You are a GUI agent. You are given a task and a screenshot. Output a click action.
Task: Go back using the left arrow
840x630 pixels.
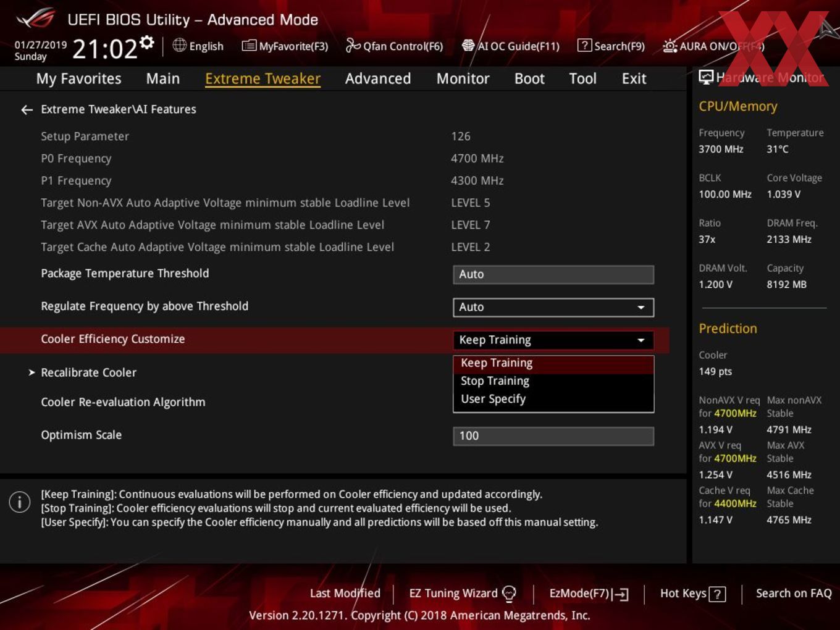(27, 110)
